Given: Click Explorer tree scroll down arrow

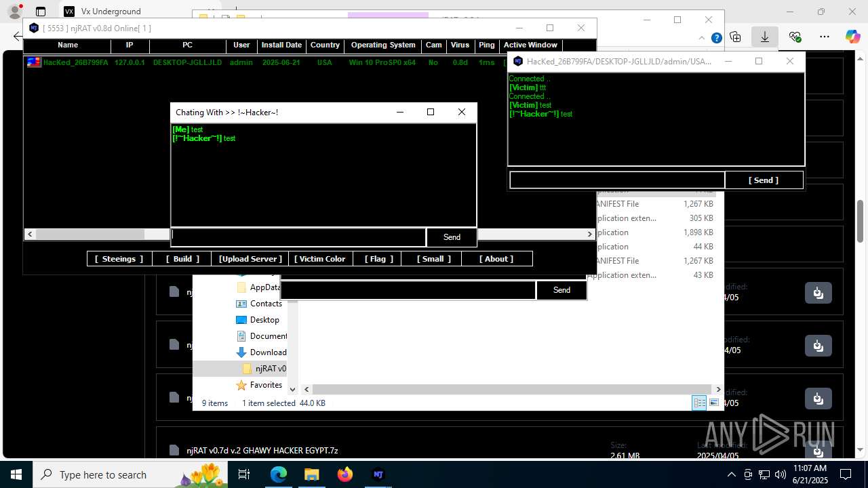Looking at the screenshot, I should point(293,389).
